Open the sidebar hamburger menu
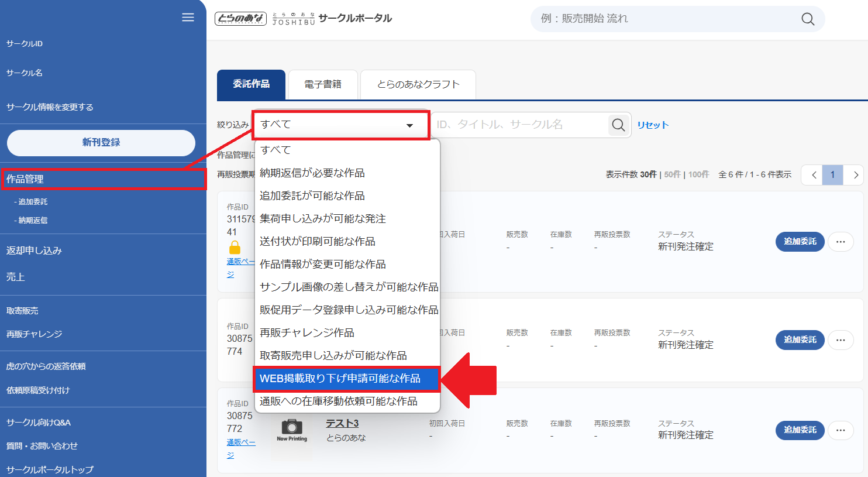Screen dimensions: 868x477 click(x=188, y=17)
